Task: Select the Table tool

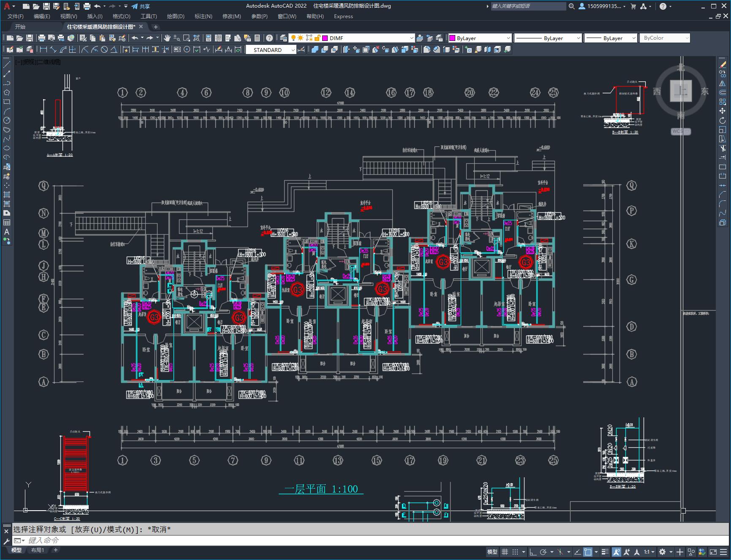Action: pyautogui.click(x=7, y=222)
